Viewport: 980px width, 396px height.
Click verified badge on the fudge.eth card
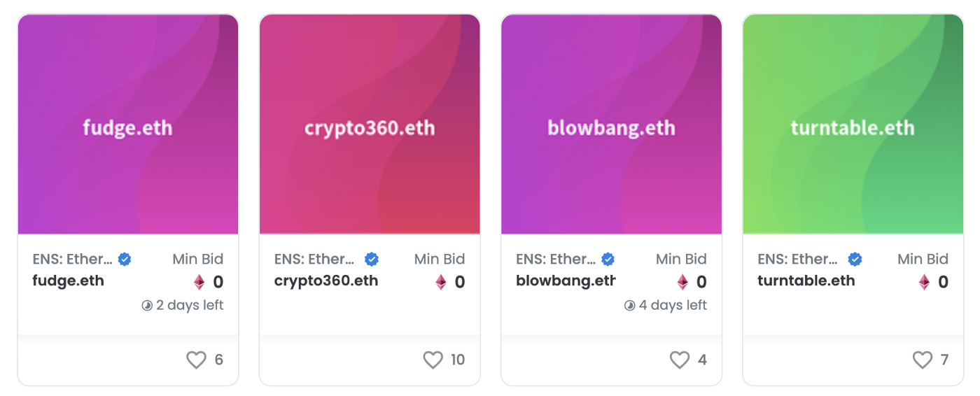[125, 260]
